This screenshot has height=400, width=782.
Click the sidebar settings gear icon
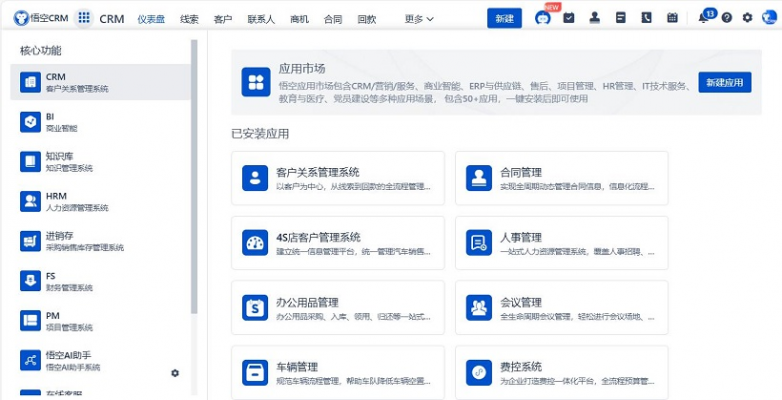click(175, 373)
